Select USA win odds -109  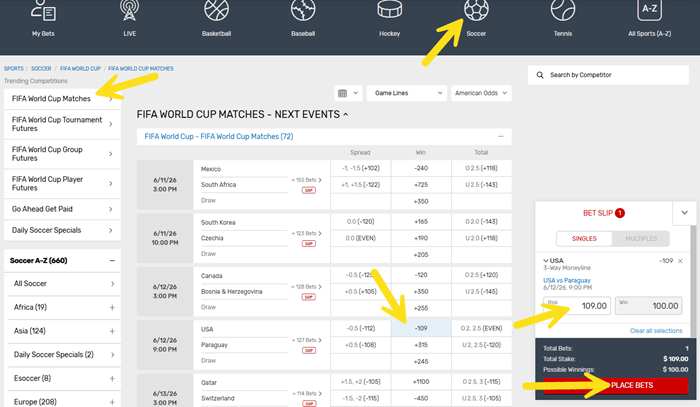(421, 328)
